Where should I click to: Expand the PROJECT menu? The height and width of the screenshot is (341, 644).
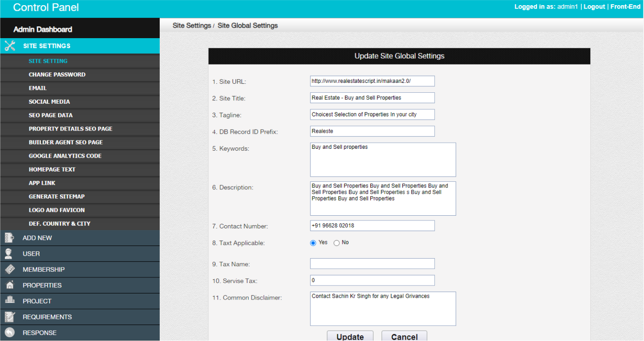click(80, 301)
